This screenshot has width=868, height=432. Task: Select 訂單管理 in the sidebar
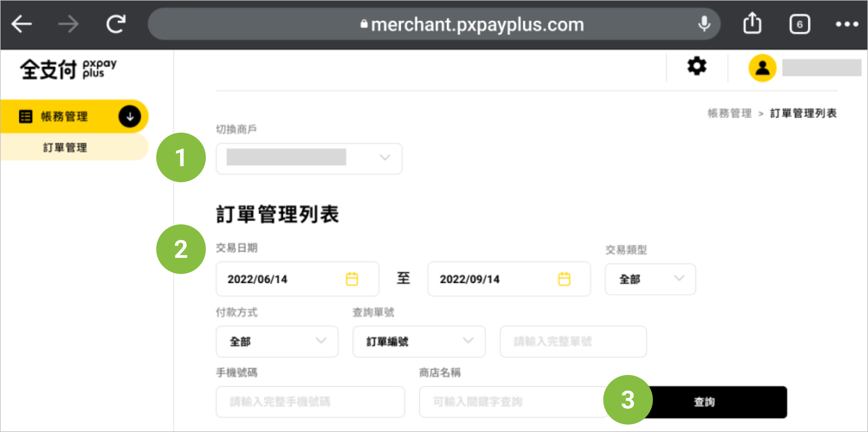point(65,147)
